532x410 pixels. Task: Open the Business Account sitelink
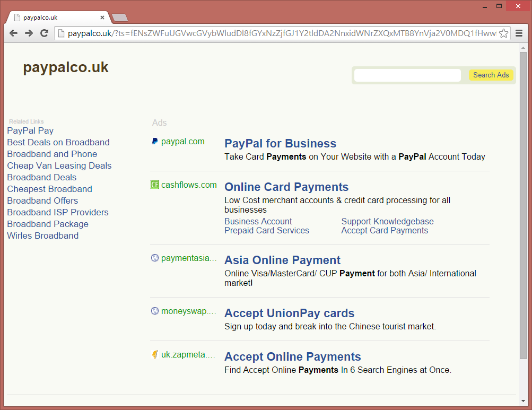tap(258, 221)
